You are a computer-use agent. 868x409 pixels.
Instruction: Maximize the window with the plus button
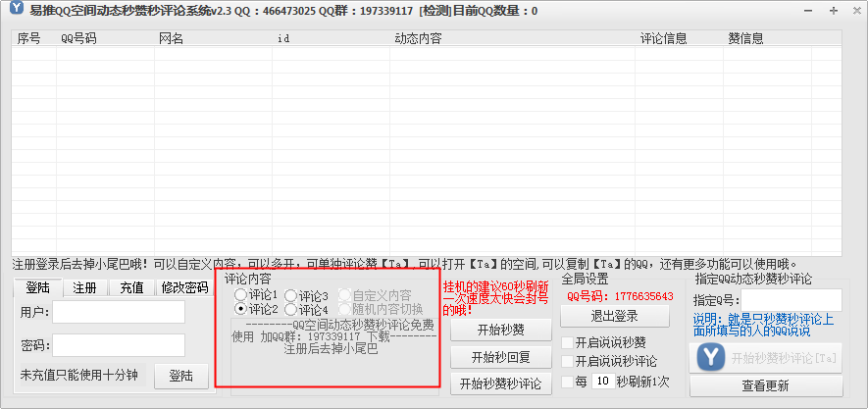tap(833, 11)
